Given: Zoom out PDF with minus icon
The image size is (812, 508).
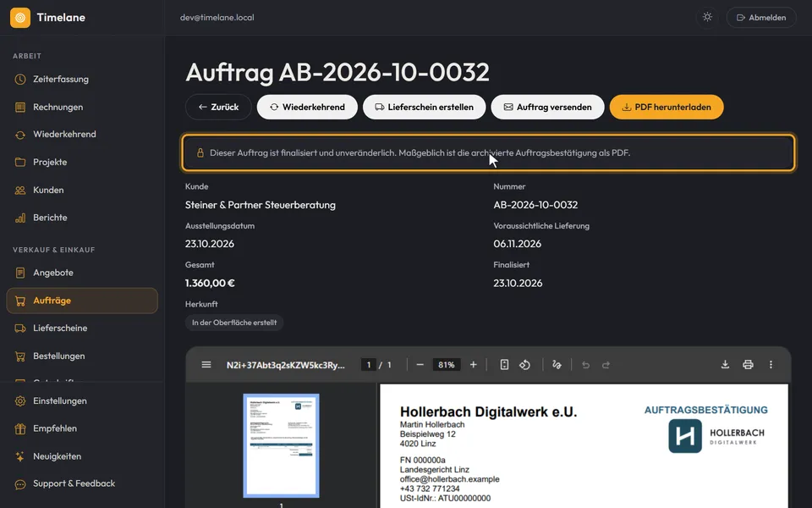Looking at the screenshot, I should tap(420, 365).
